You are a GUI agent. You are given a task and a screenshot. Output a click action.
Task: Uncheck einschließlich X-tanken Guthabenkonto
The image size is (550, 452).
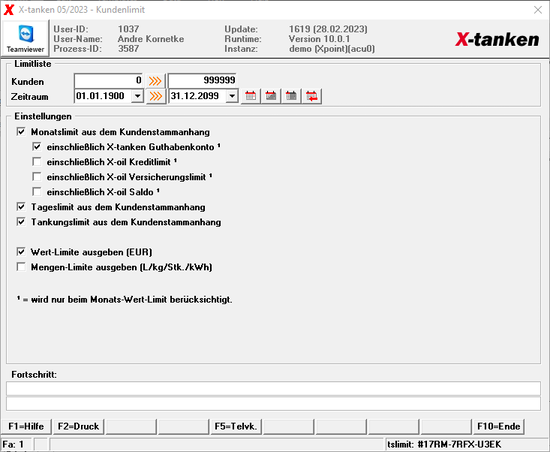coord(36,147)
